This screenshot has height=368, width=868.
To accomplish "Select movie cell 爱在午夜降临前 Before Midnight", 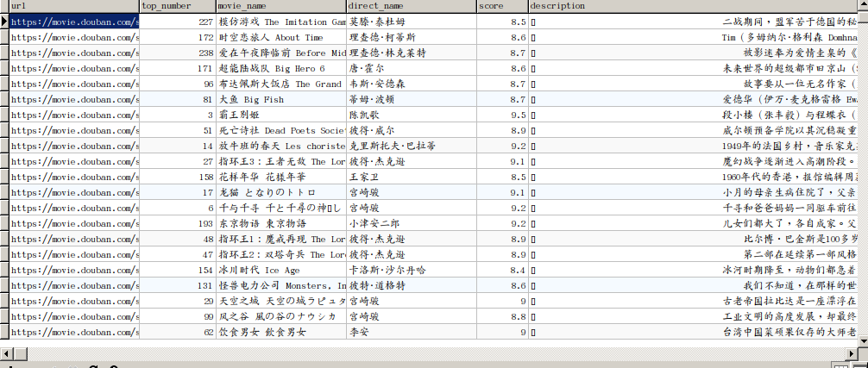I will click(x=281, y=53).
